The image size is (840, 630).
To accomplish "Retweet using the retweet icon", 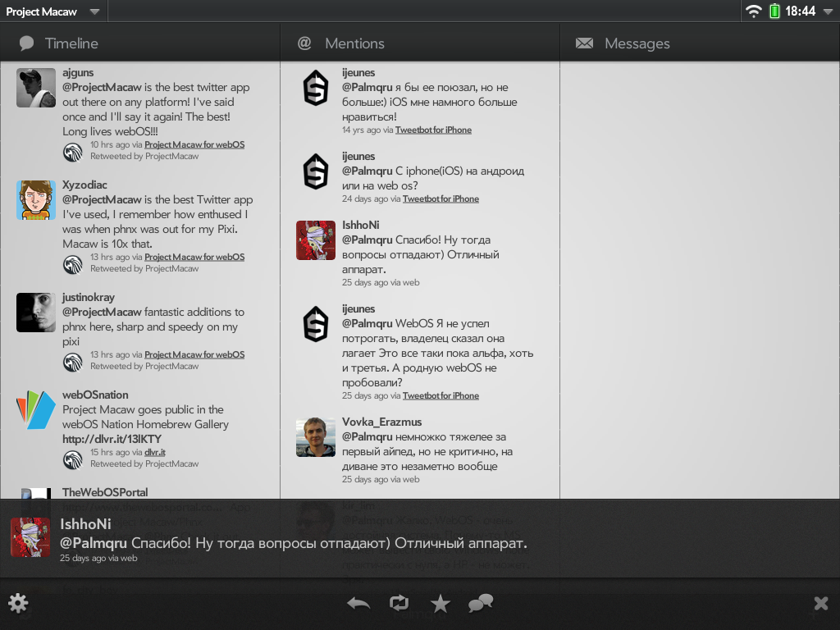I will (399, 604).
